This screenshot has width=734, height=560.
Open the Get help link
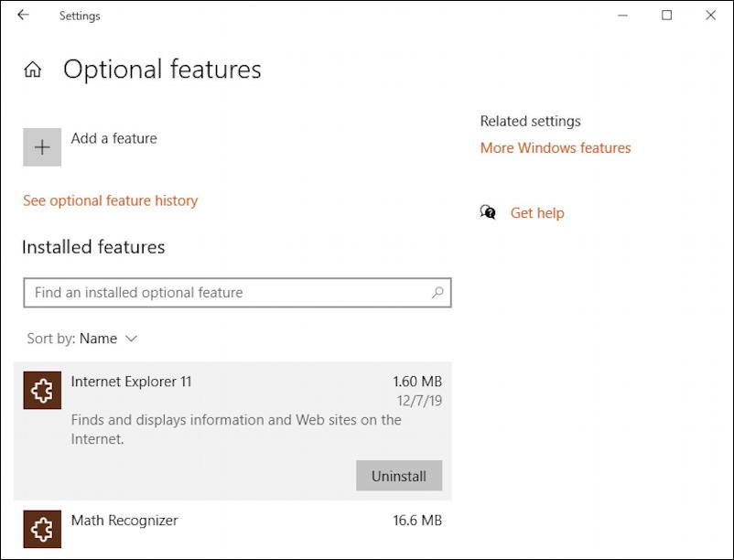(x=537, y=213)
